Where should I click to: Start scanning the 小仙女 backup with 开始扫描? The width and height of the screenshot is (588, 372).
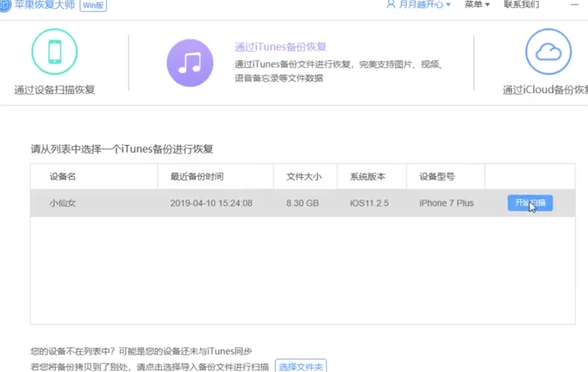pos(530,203)
